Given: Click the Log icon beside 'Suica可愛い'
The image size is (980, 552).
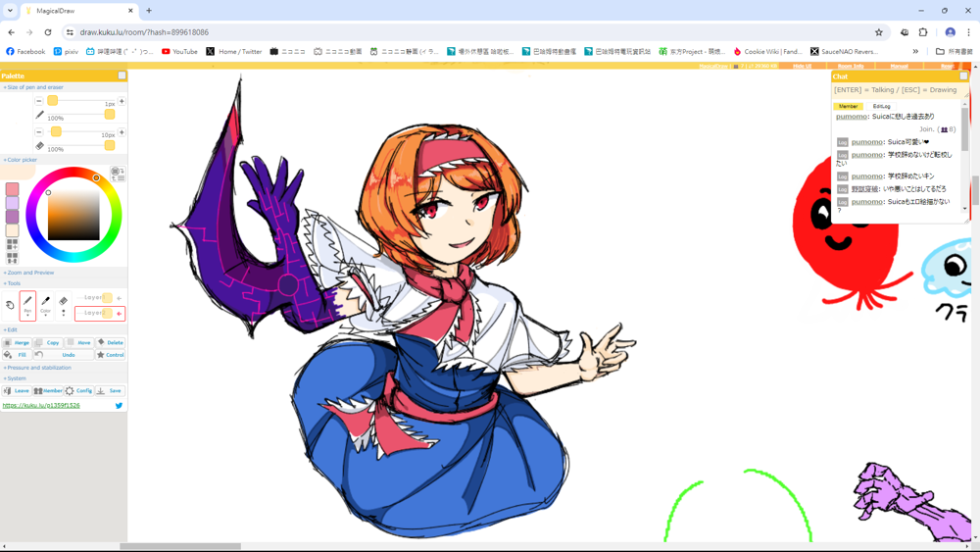Looking at the screenshot, I should coord(843,142).
